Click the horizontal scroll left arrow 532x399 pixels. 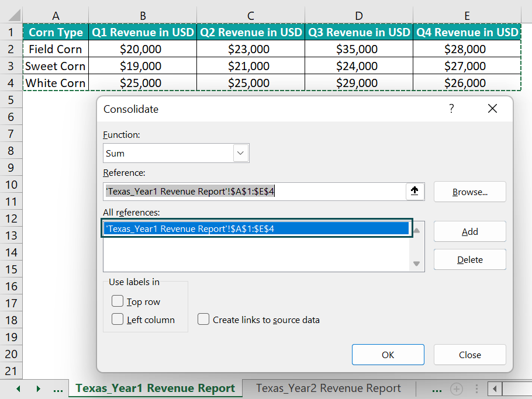point(496,388)
